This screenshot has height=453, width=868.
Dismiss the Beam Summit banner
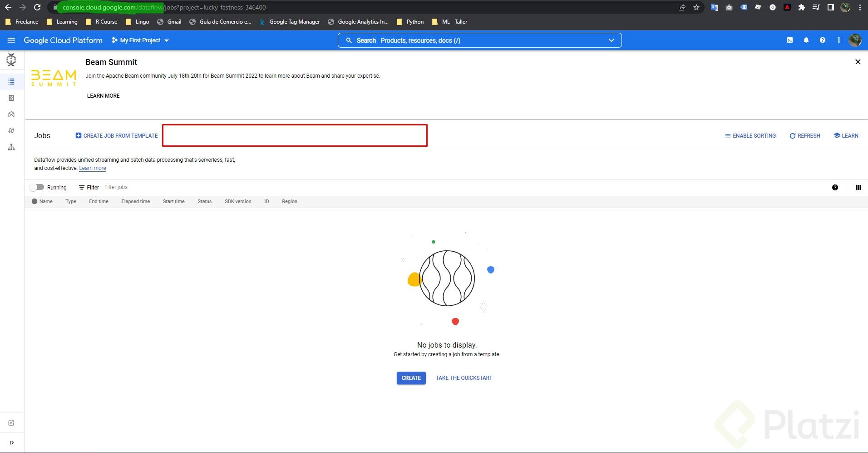(x=858, y=62)
